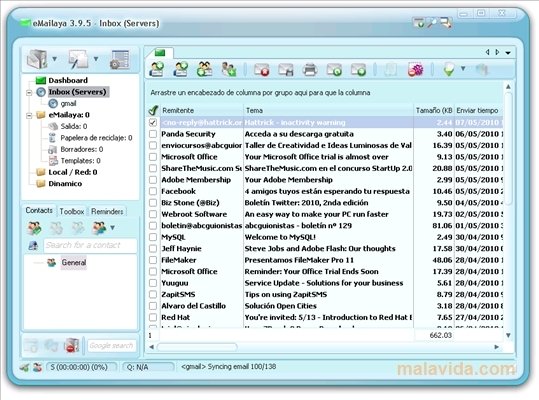Click the horizontal scrollbar thumb
Screen dimensions: 539x400
[197, 347]
